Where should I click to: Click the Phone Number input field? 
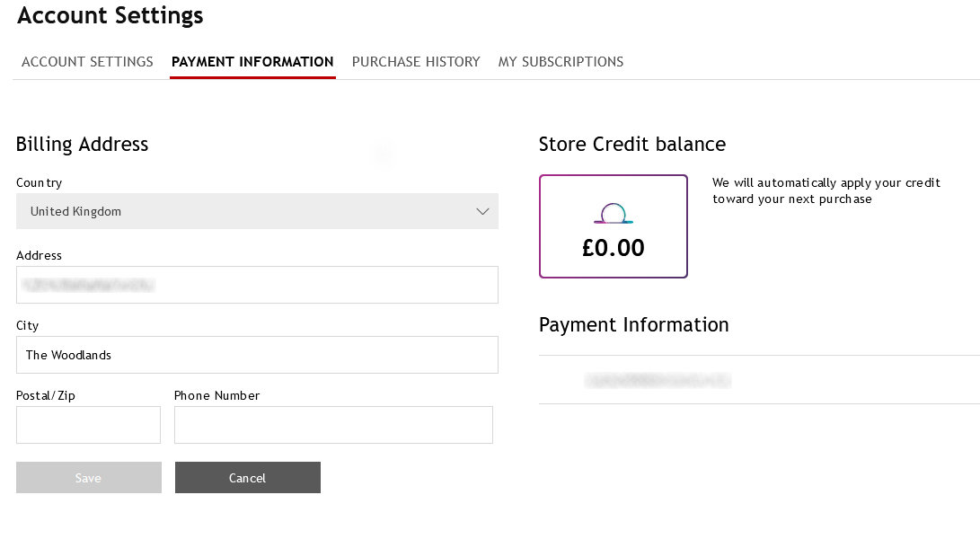coord(333,425)
